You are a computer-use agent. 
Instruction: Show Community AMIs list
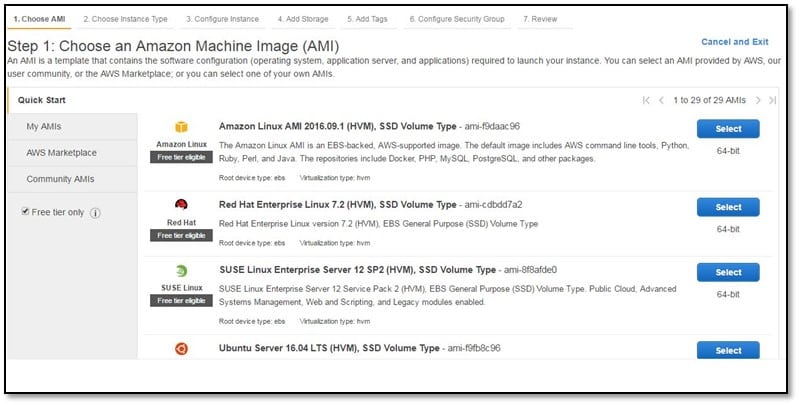[61, 179]
